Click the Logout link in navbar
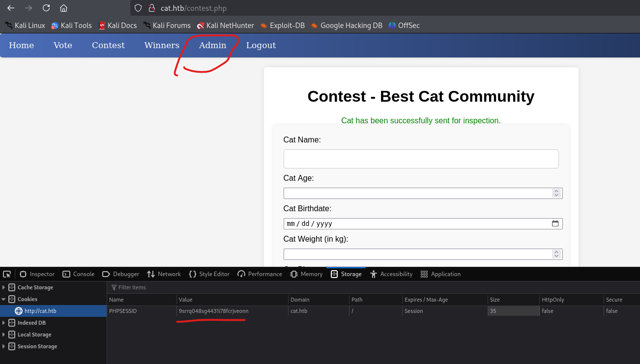This screenshot has height=364, width=640. tap(261, 45)
